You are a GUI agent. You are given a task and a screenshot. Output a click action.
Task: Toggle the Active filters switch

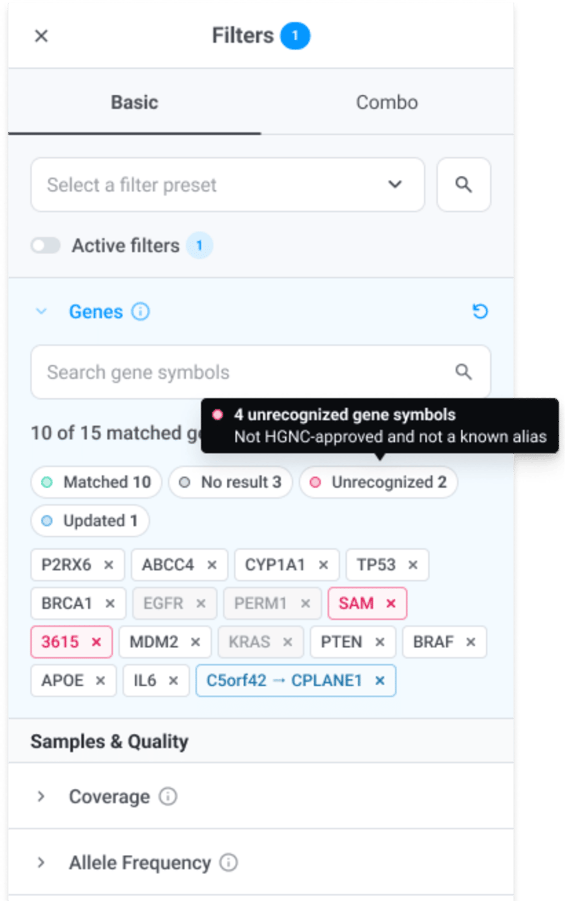[x=46, y=245]
